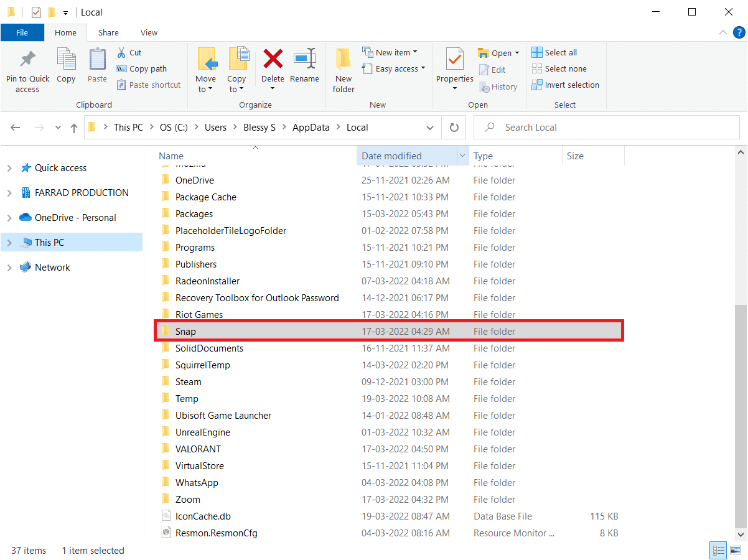
Task: Open the address bar history dropdown
Action: point(430,128)
